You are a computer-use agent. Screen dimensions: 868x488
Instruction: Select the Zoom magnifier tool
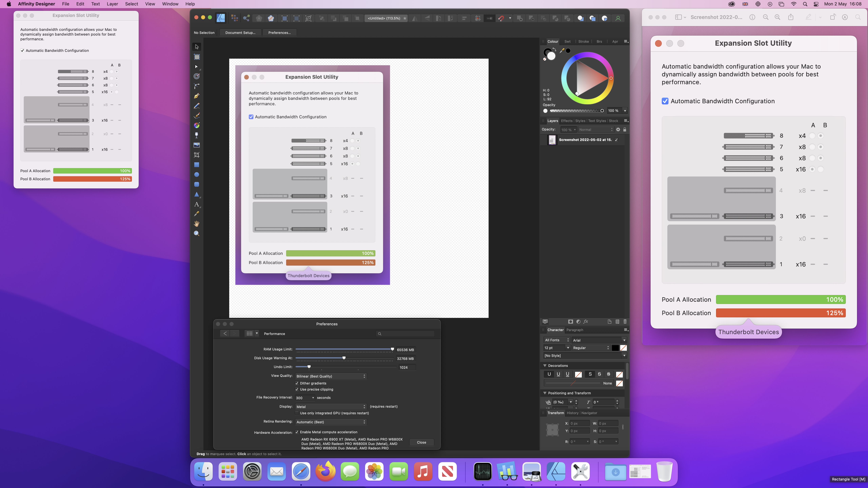(x=197, y=233)
